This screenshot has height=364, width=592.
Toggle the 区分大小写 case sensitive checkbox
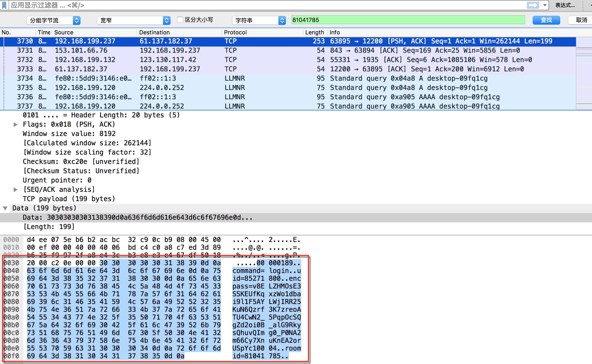[180, 20]
